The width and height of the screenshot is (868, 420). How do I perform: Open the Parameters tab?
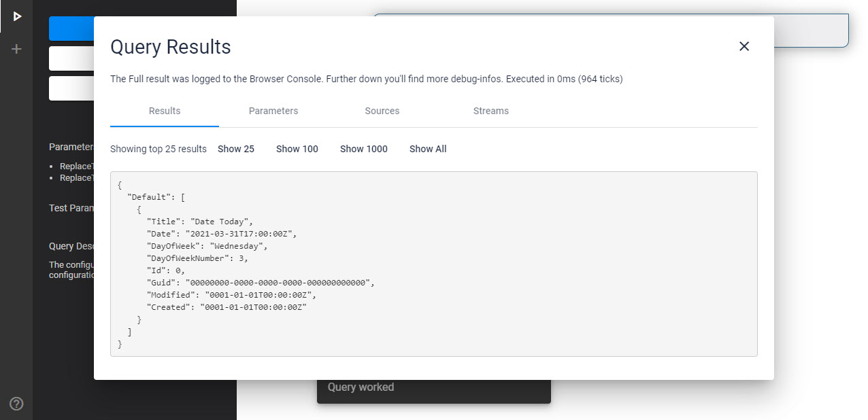[x=273, y=111]
